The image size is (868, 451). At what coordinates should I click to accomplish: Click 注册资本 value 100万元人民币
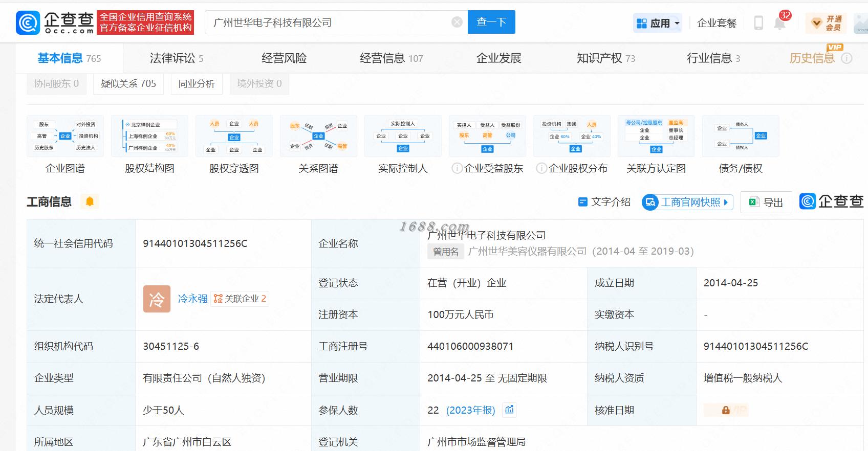(x=461, y=314)
